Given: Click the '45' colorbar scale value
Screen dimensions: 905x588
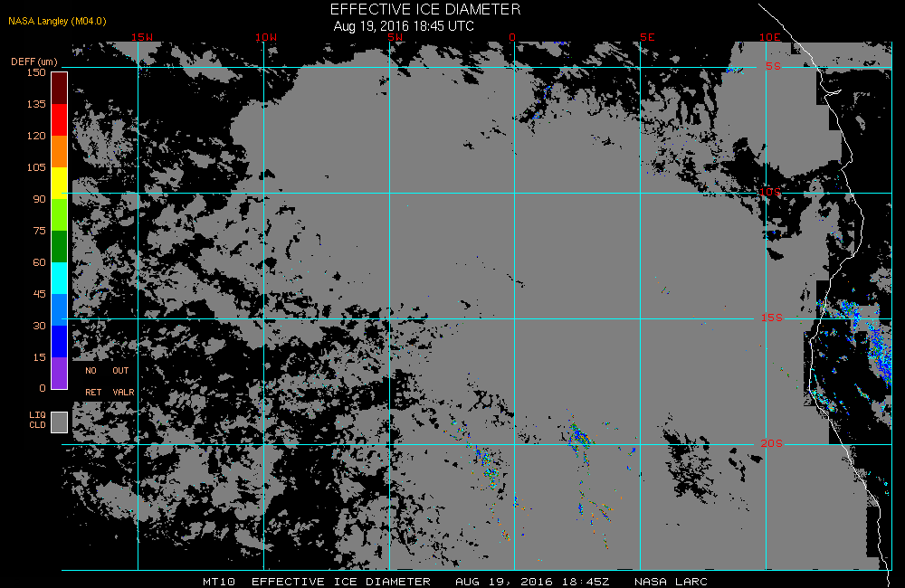Looking at the screenshot, I should 39,294.
